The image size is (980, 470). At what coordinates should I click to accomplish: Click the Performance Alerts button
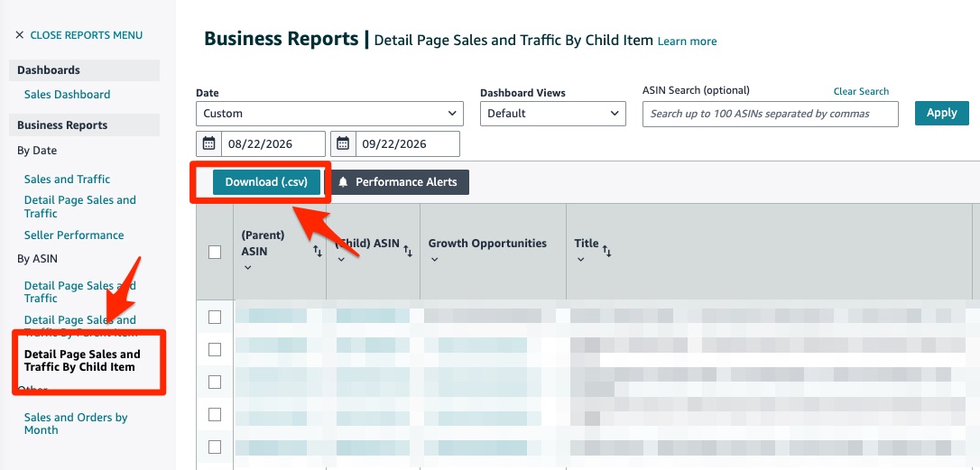point(400,182)
